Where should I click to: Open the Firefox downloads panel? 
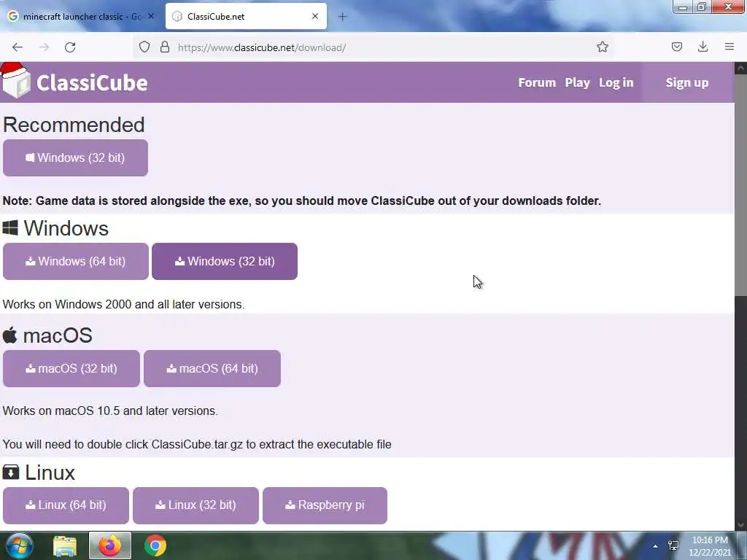coord(703,47)
